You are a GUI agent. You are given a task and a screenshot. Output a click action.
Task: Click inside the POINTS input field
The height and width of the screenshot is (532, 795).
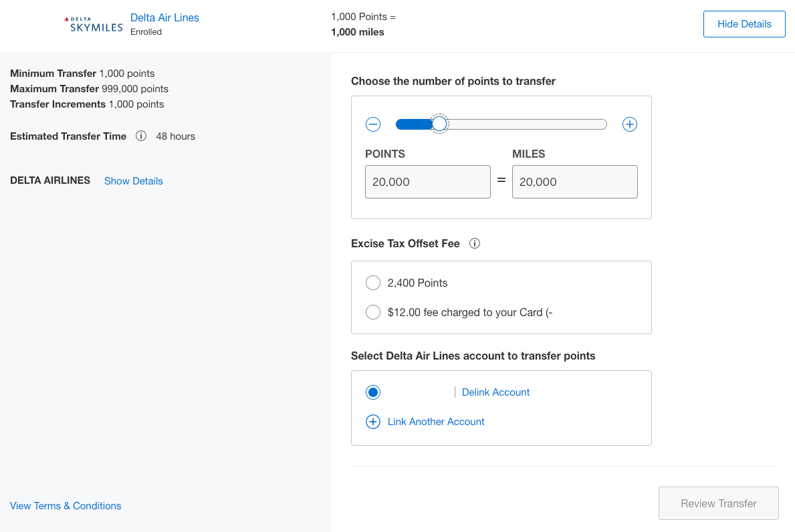click(x=427, y=181)
